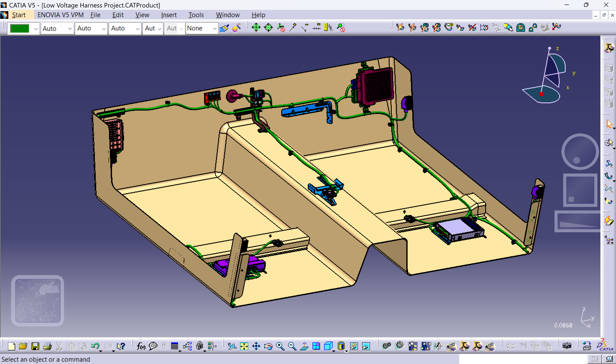Screen dimensions: 616x364
Task: Open the None dropdown list
Action: [x=214, y=29]
